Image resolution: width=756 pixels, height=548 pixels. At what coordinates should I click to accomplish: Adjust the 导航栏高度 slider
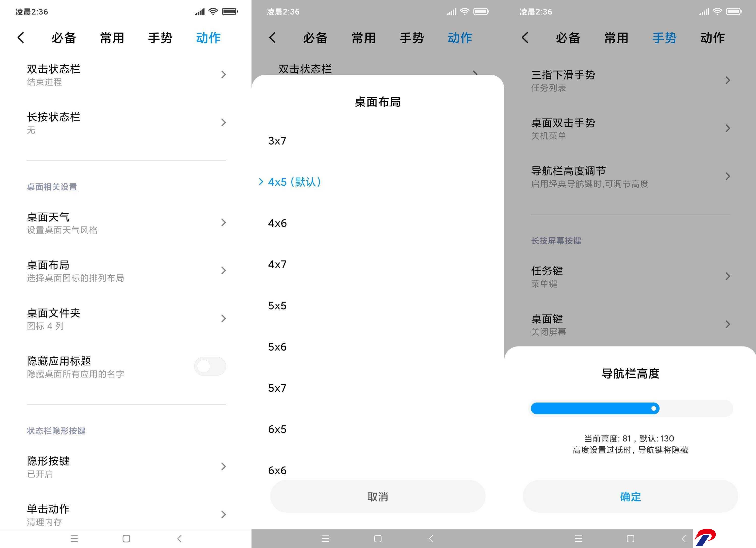(630, 408)
